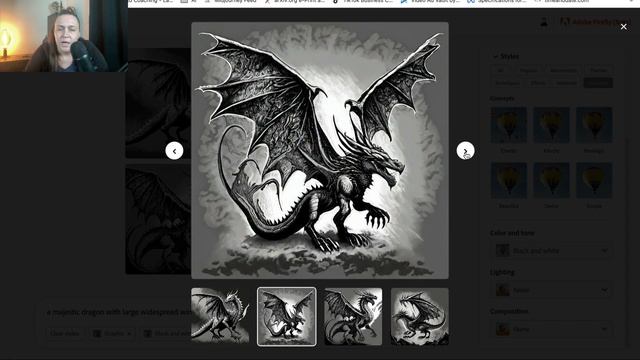Open the Color and tone dropdown

[x=551, y=250]
